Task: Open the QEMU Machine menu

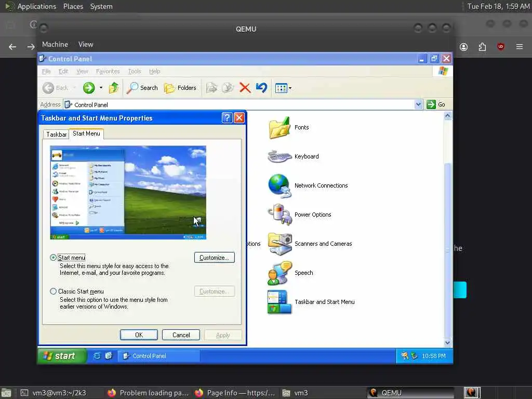Action: [x=55, y=45]
